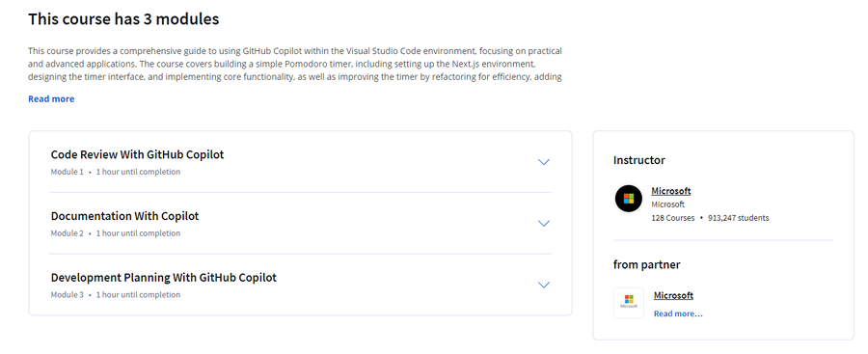Click the course description paragraph
Viewport: 868px width, 354px height.
(295, 64)
